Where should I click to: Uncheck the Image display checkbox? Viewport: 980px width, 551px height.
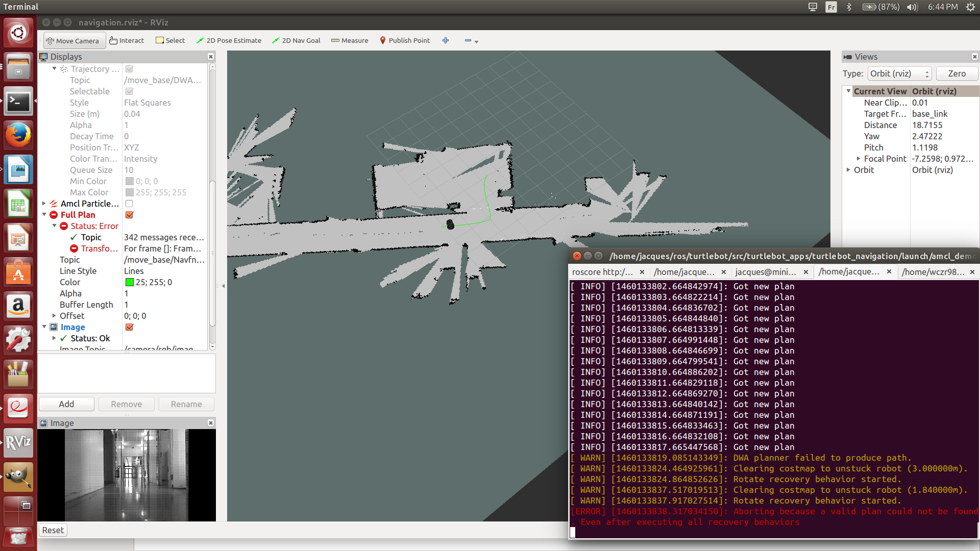pos(129,327)
